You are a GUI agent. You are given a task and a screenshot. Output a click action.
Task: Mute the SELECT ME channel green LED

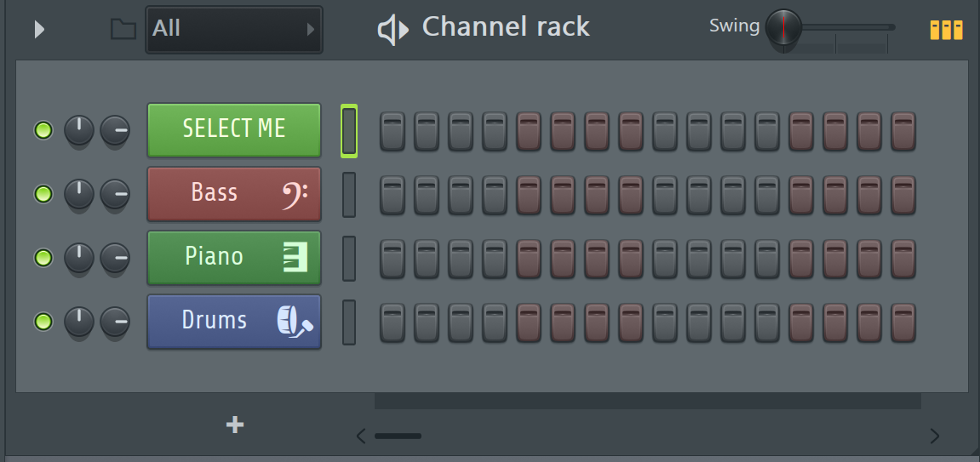click(43, 130)
